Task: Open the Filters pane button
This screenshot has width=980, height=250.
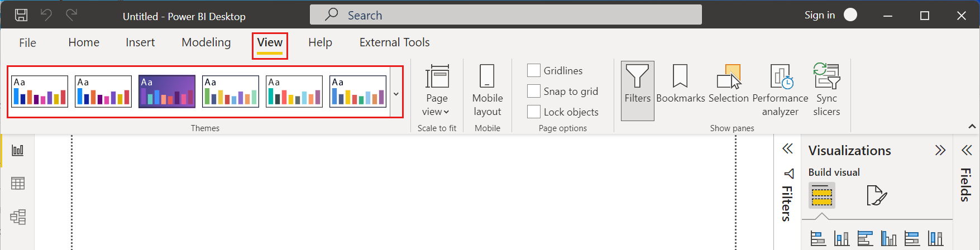Action: pos(637,90)
